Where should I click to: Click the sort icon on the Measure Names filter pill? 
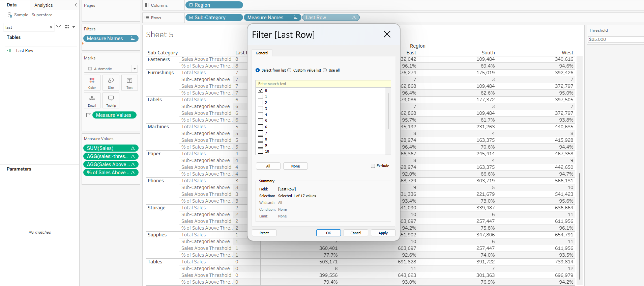pyautogui.click(x=133, y=38)
